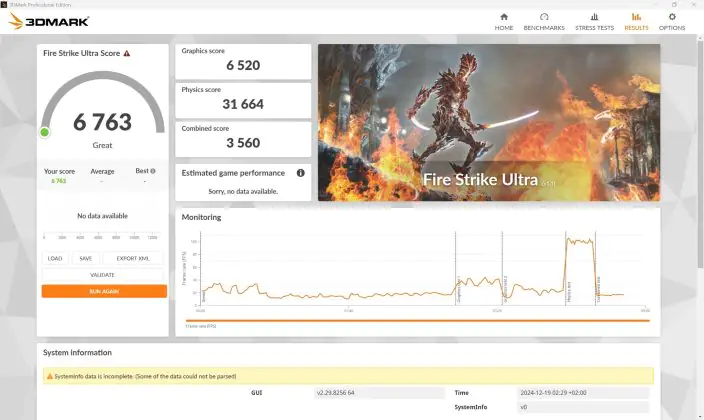The height and width of the screenshot is (420, 704).
Task: Open the Options tab
Action: (672, 22)
